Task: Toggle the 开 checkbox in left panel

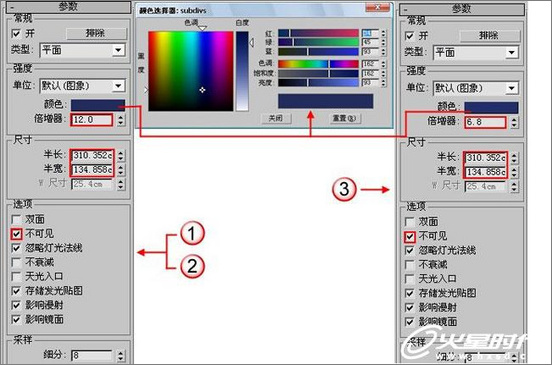Action: 16,33
